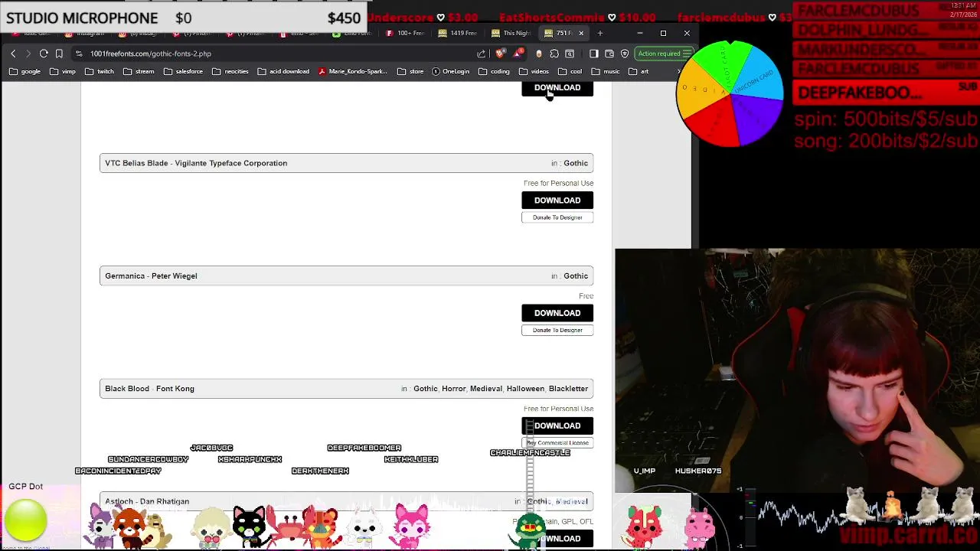Open the vimp bookmarks folder
This screenshot has height=551, width=980.
click(63, 71)
